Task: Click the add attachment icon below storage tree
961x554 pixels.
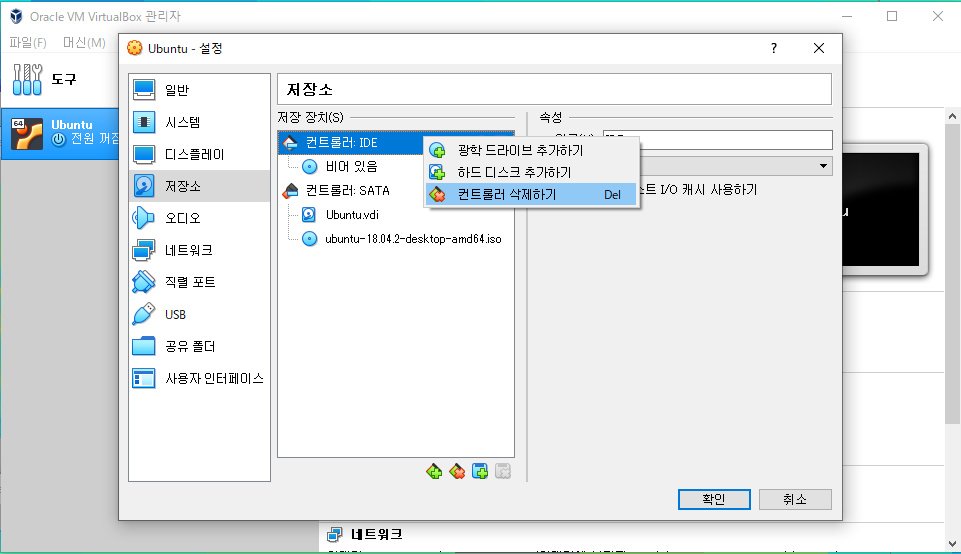Action: [x=480, y=471]
